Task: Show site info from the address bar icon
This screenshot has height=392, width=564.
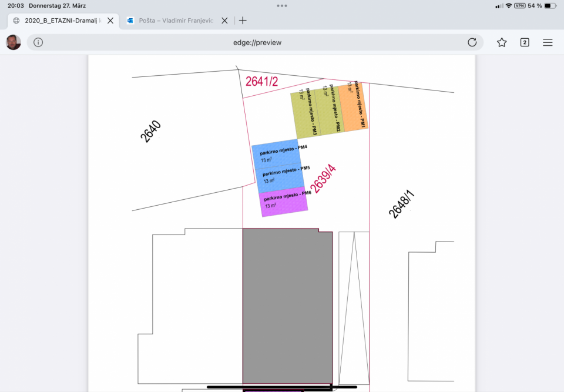Action: pyautogui.click(x=38, y=42)
